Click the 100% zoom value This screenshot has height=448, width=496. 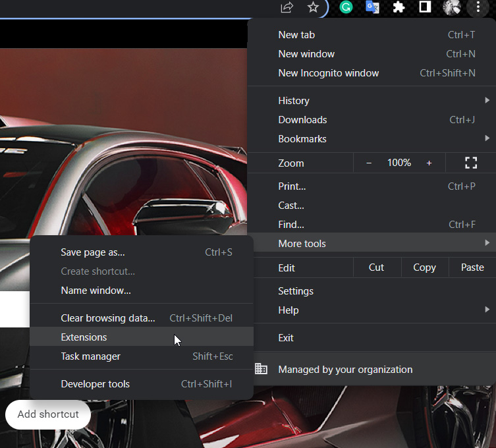point(399,163)
